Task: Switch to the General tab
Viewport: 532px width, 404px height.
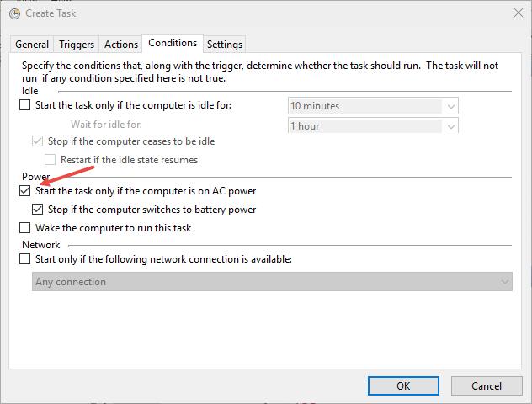Action: pos(32,45)
